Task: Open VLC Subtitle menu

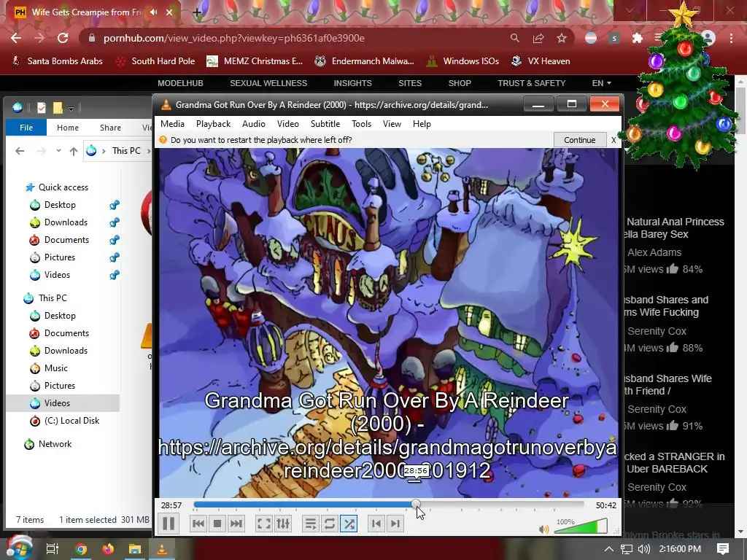Action: pos(325,124)
